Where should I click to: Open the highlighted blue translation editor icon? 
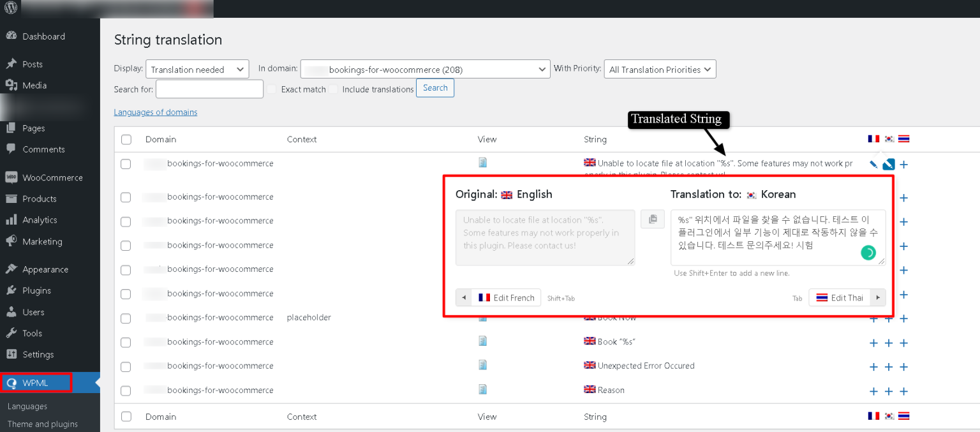click(888, 164)
